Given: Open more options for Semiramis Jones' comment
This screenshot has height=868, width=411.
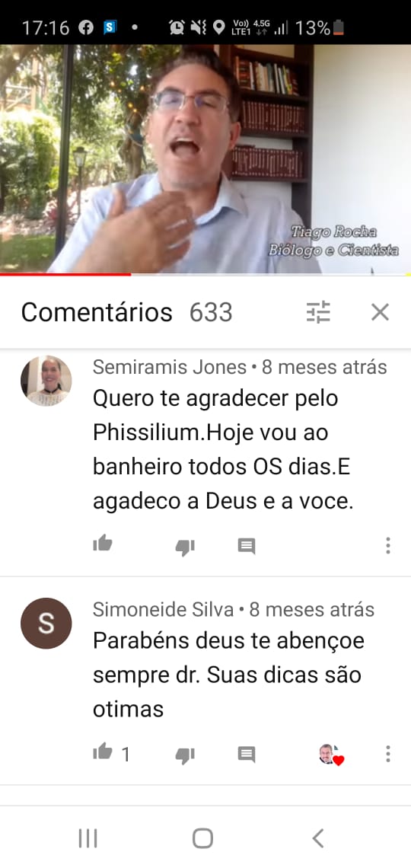Looking at the screenshot, I should 387,546.
